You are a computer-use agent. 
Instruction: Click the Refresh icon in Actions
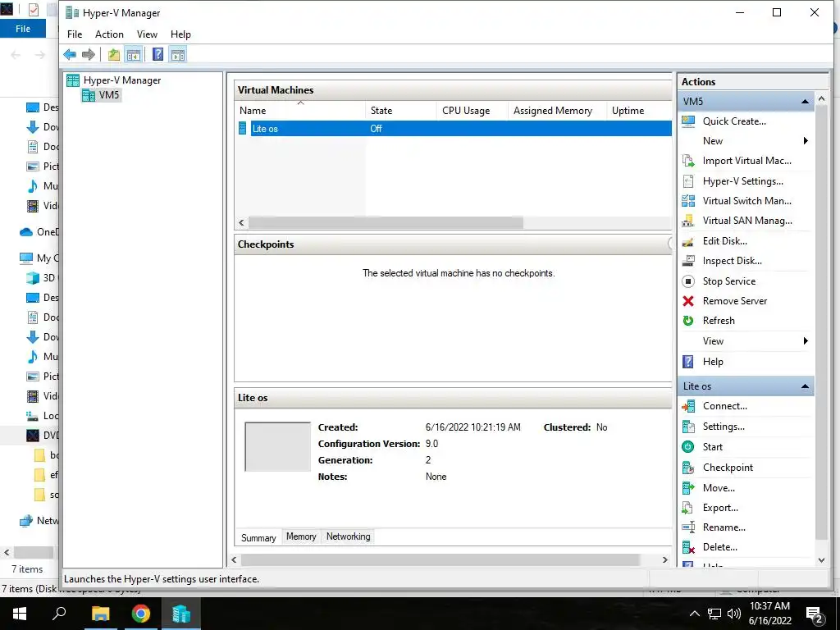[x=688, y=321]
